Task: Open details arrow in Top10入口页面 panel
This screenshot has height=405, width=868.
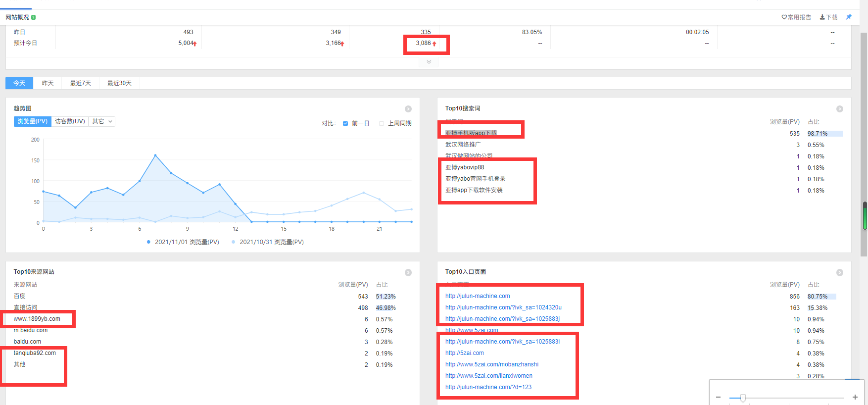Action: click(x=840, y=272)
